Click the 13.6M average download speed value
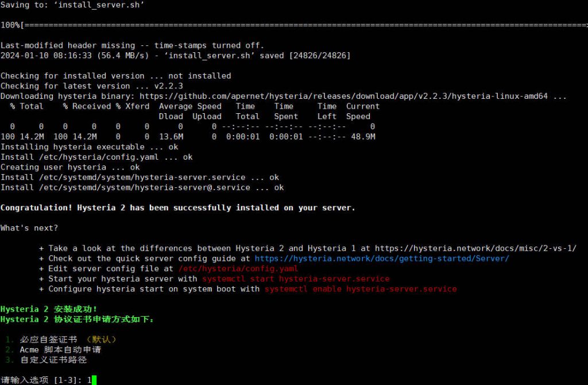Image resolution: width=588 pixels, height=385 pixels. tap(171, 137)
